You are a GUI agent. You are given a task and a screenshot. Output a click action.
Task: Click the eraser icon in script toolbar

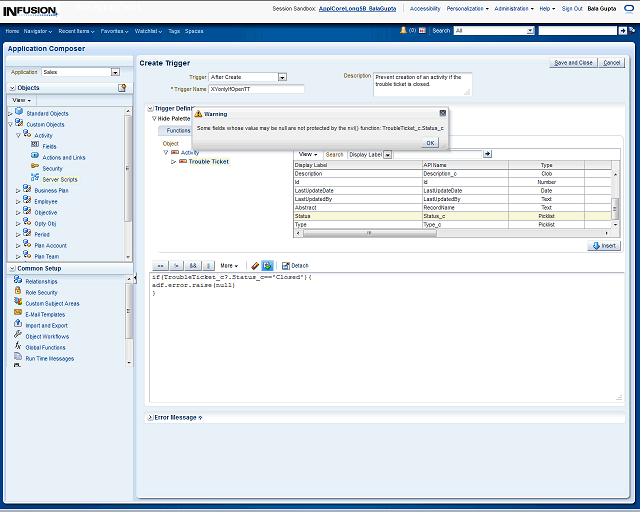(255, 265)
